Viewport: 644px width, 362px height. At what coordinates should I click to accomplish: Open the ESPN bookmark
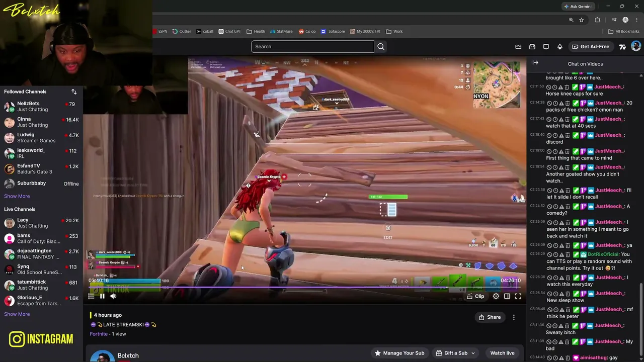pos(160,31)
